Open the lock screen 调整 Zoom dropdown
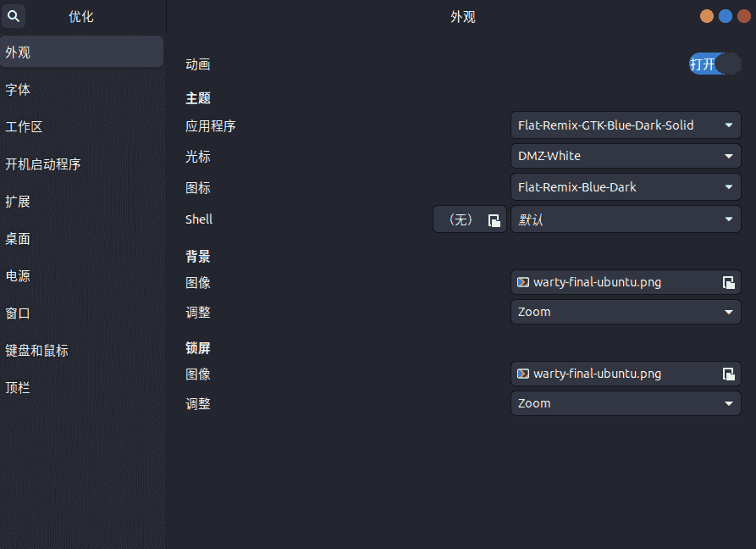 click(x=626, y=403)
